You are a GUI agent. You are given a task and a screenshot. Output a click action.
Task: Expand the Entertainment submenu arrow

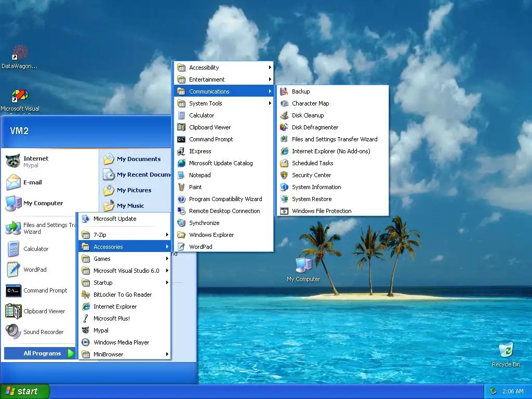(270, 79)
